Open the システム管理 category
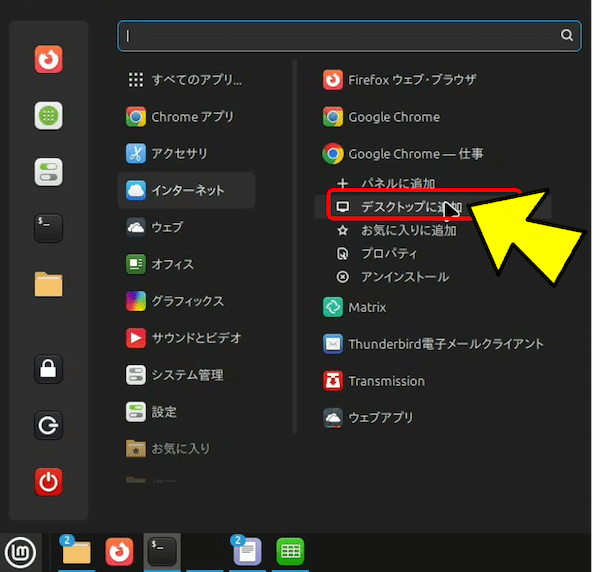The width and height of the screenshot is (600, 572). [187, 375]
